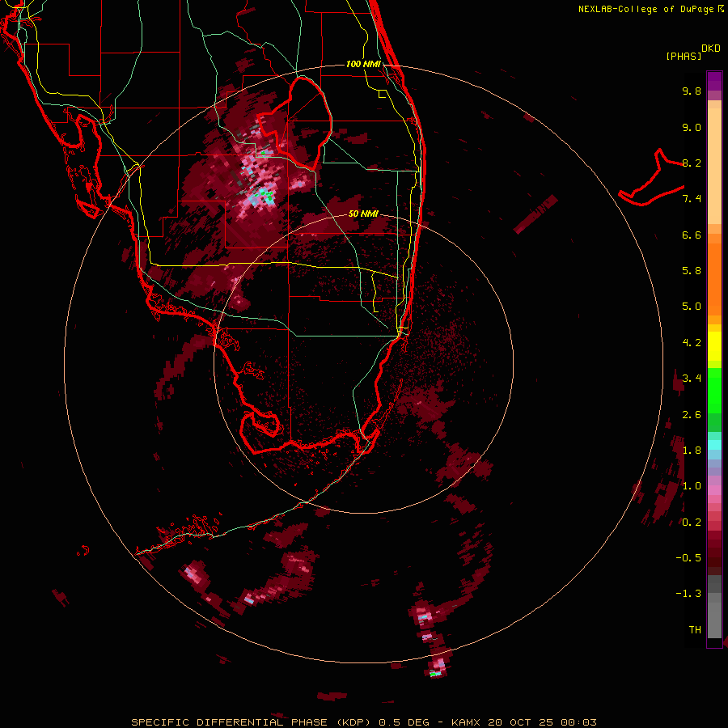Click the -0.5 value on color scale
This screenshot has height=728, width=728.
coord(688,558)
